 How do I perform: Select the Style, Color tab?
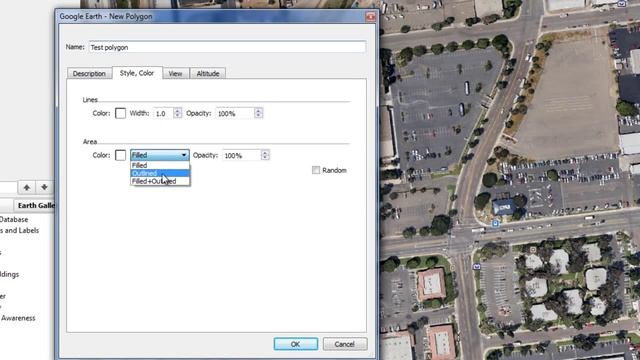click(137, 73)
